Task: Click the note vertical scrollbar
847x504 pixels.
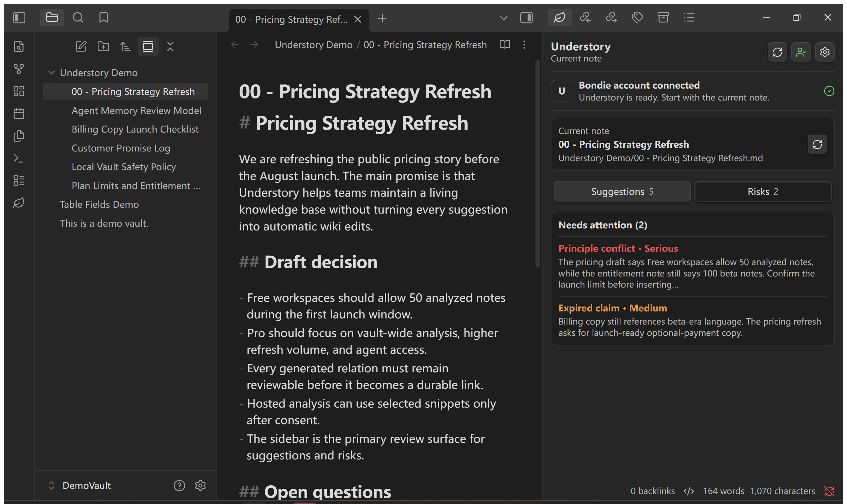Action: coord(537,164)
